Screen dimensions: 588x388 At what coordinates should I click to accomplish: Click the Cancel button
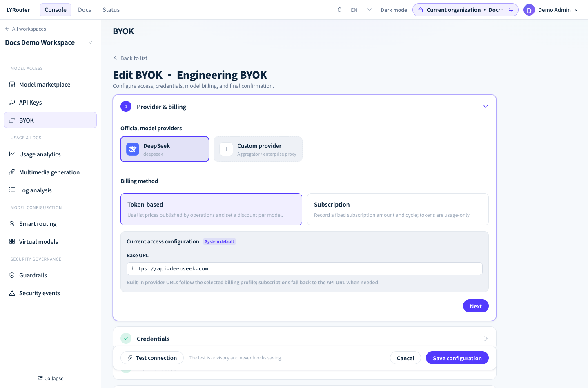[x=405, y=358]
